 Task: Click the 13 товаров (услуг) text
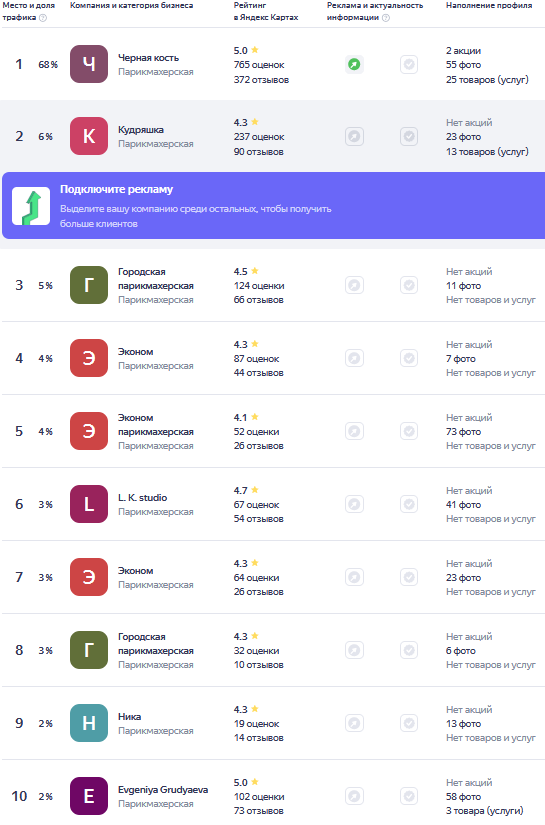(487, 152)
